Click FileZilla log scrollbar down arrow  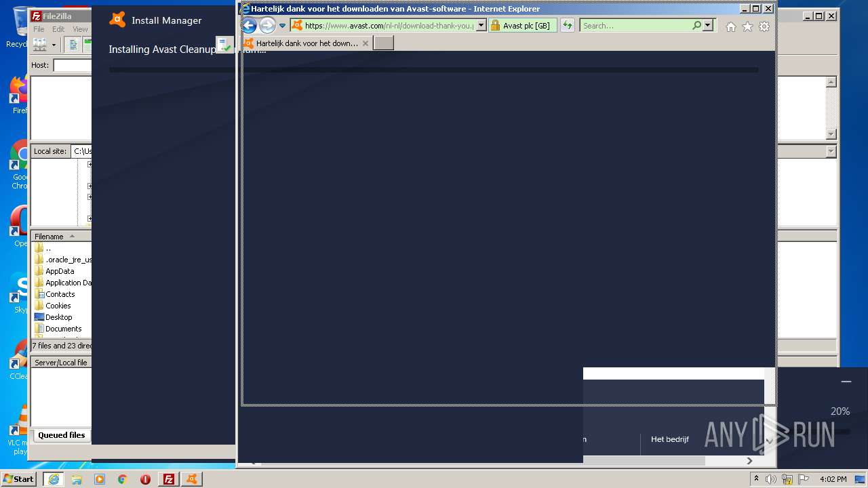click(x=831, y=134)
